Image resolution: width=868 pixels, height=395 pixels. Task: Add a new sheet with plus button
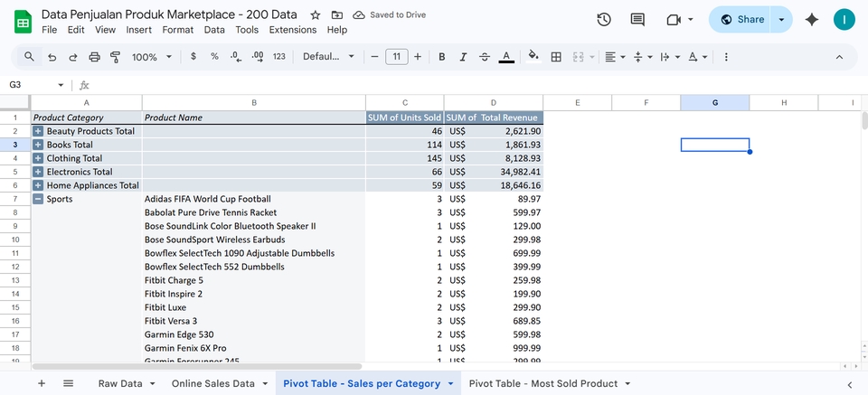pyautogui.click(x=42, y=383)
